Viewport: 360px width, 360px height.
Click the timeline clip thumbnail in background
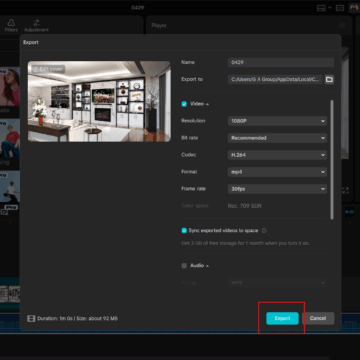(10, 293)
